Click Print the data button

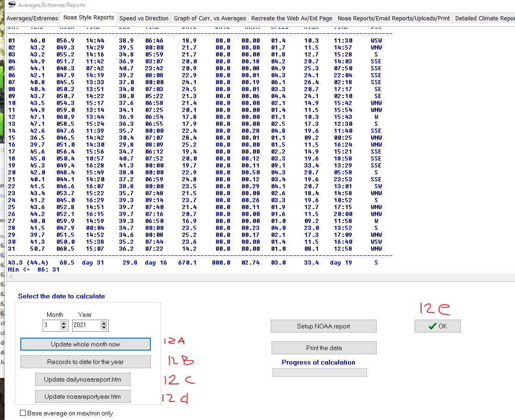pyautogui.click(x=324, y=348)
